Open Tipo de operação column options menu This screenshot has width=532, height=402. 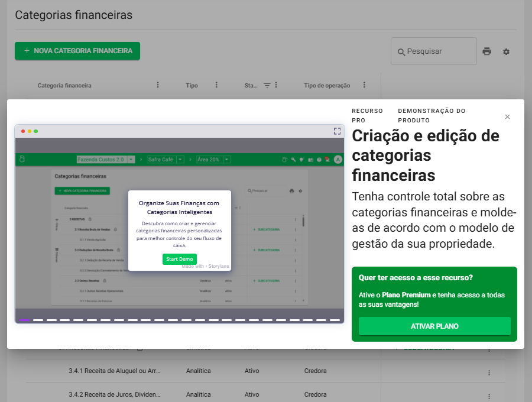(x=364, y=85)
